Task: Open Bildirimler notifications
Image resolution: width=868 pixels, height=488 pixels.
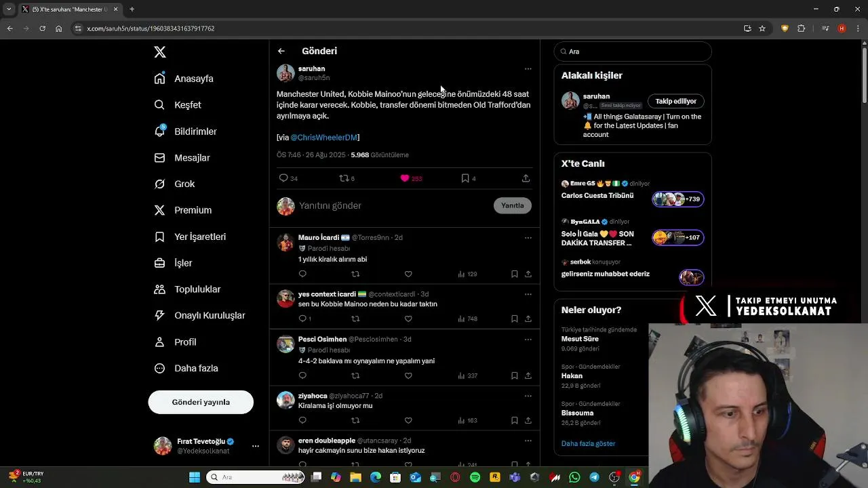Action: point(185,131)
